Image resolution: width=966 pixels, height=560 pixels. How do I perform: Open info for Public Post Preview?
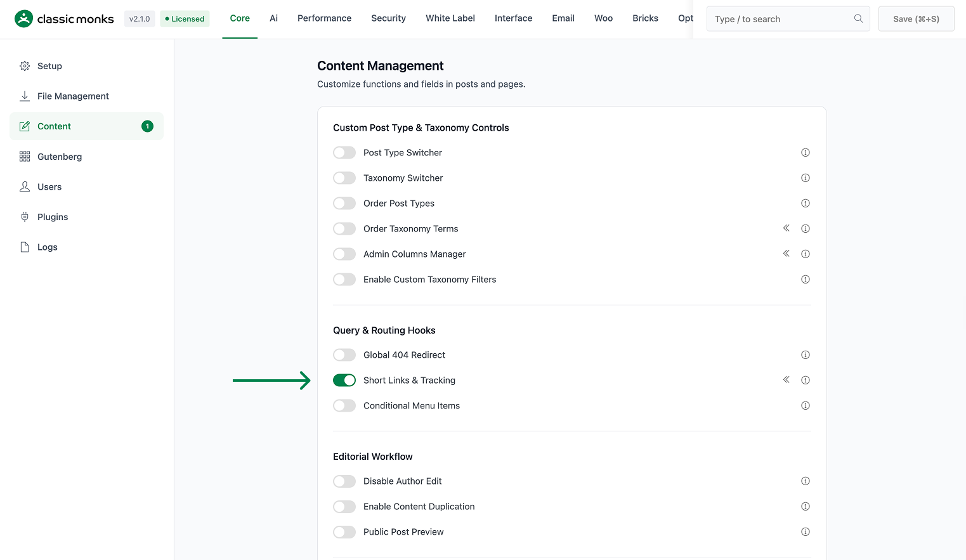pos(806,531)
